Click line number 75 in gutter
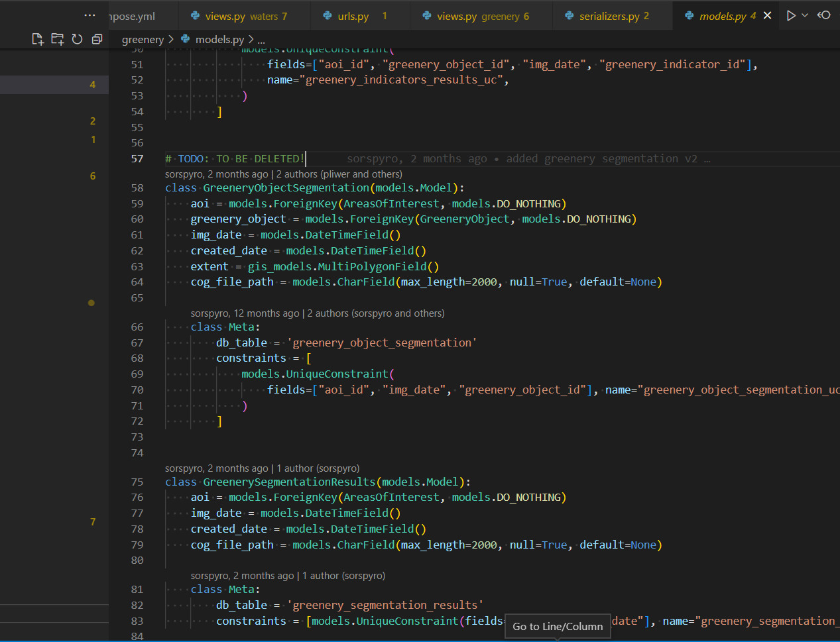 click(x=137, y=482)
